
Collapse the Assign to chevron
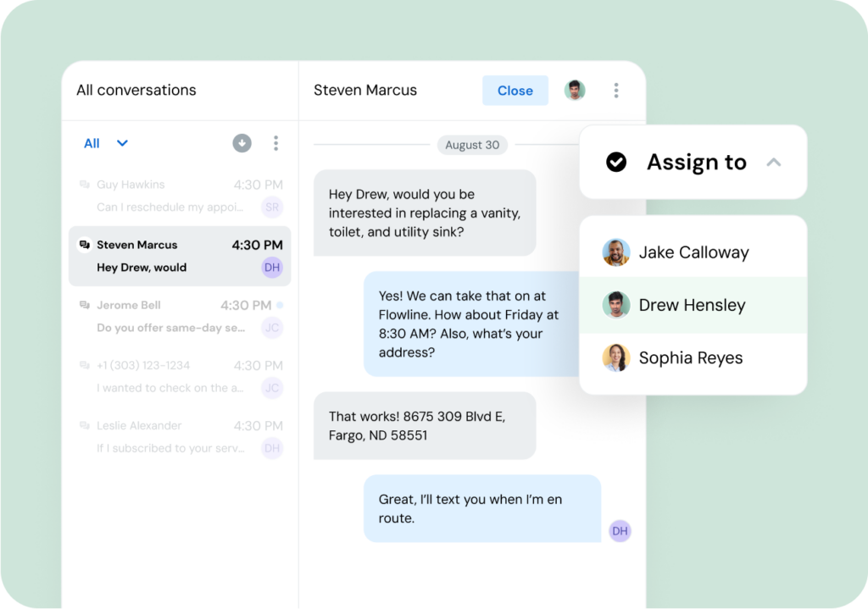pyautogui.click(x=773, y=162)
